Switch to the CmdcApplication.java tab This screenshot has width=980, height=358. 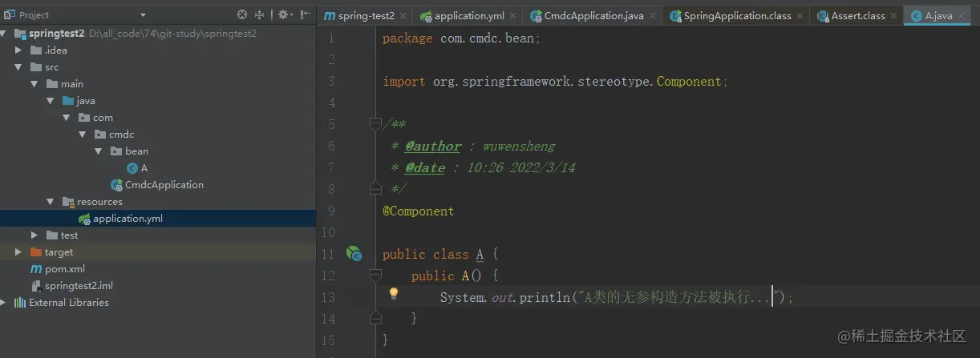[594, 15]
